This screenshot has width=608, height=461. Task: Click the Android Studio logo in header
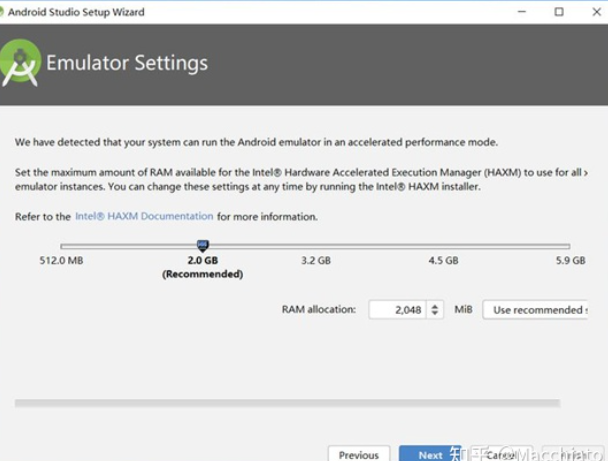(20, 65)
